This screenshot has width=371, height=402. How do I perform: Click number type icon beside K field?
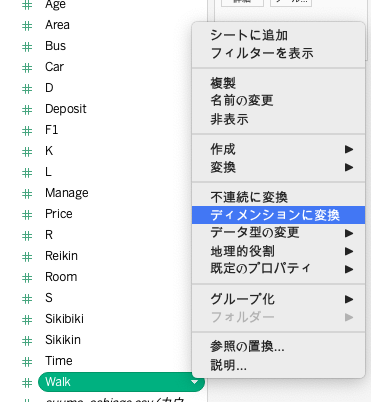(x=27, y=152)
